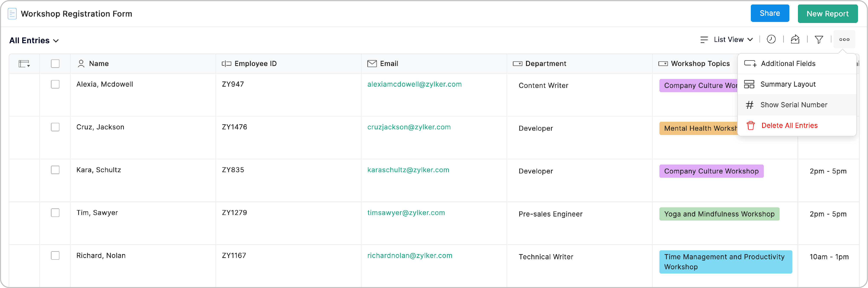
Task: Check the select-all header checkbox
Action: (x=55, y=64)
